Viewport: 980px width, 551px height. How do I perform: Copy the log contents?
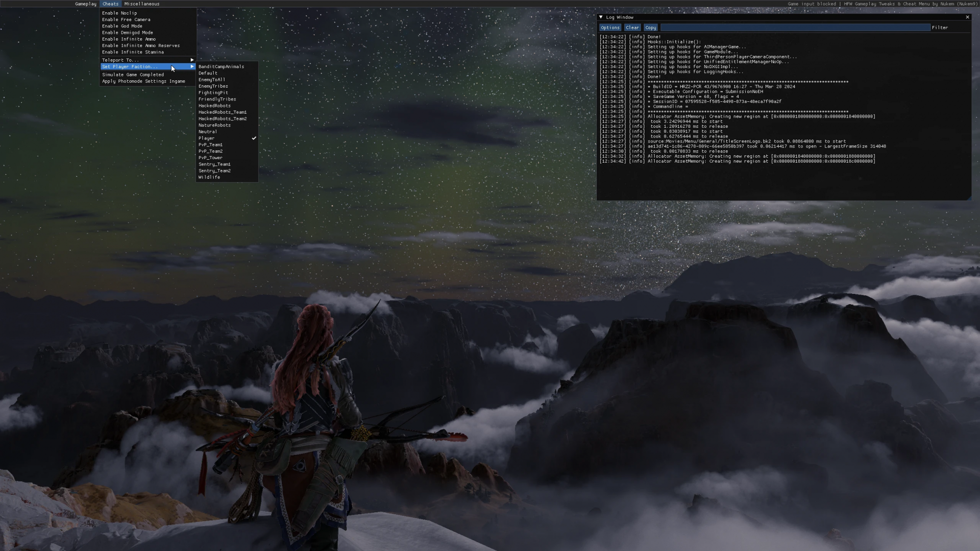[650, 27]
